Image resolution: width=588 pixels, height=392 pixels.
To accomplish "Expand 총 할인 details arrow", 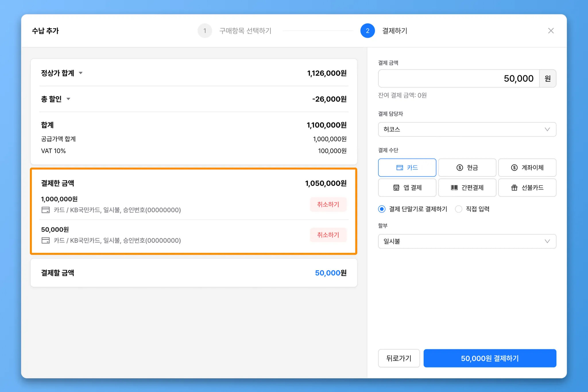I will click(68, 99).
